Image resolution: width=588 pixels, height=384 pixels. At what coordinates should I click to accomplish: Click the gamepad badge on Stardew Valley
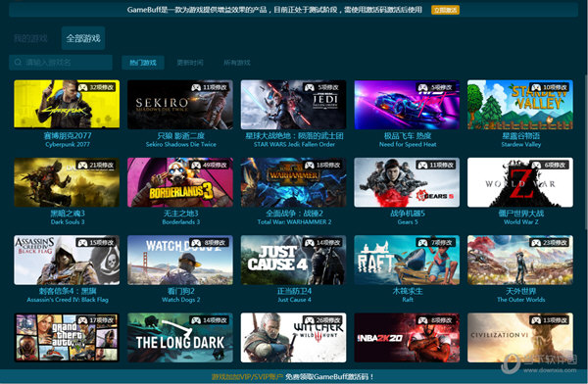(550, 87)
